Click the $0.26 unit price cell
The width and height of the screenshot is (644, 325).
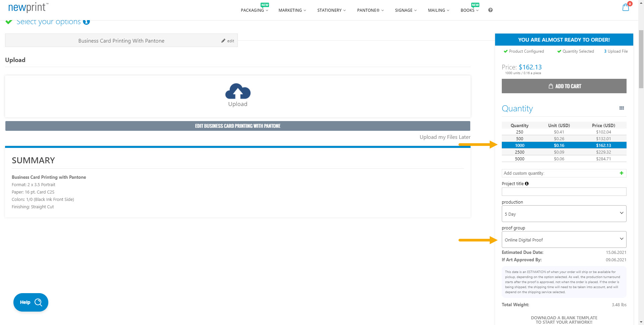click(559, 139)
